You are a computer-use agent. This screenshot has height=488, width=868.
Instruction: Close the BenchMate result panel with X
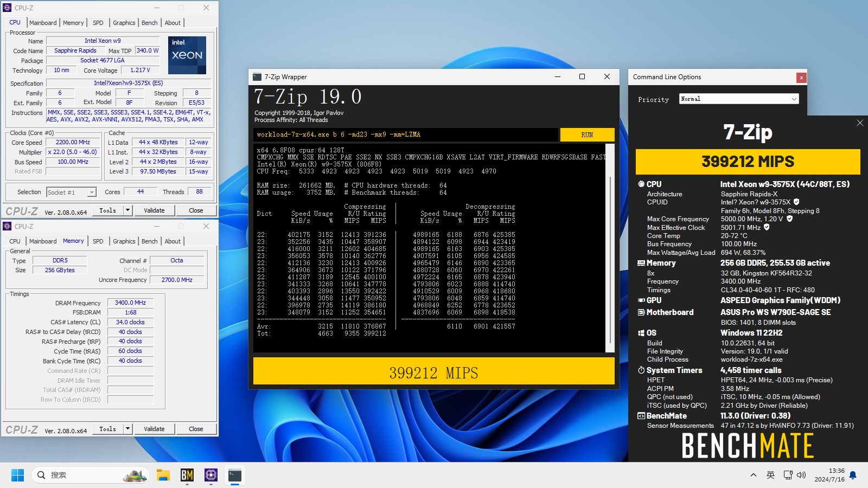860,123
